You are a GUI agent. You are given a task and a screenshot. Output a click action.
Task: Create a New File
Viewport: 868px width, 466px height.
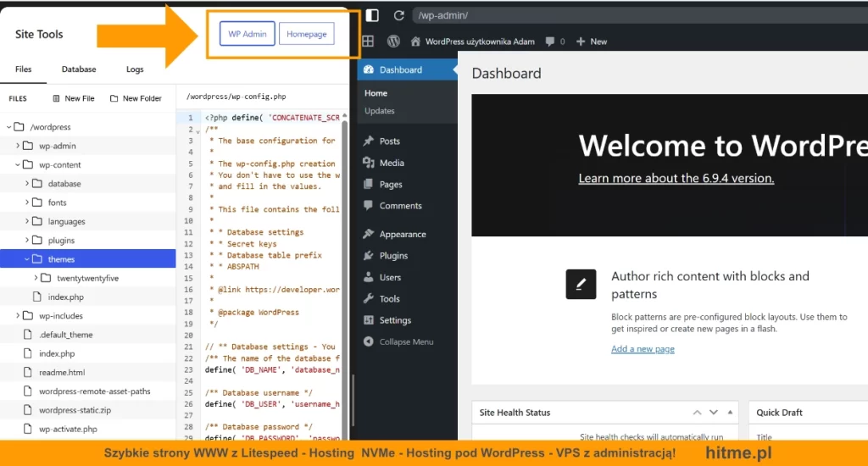[x=74, y=98]
